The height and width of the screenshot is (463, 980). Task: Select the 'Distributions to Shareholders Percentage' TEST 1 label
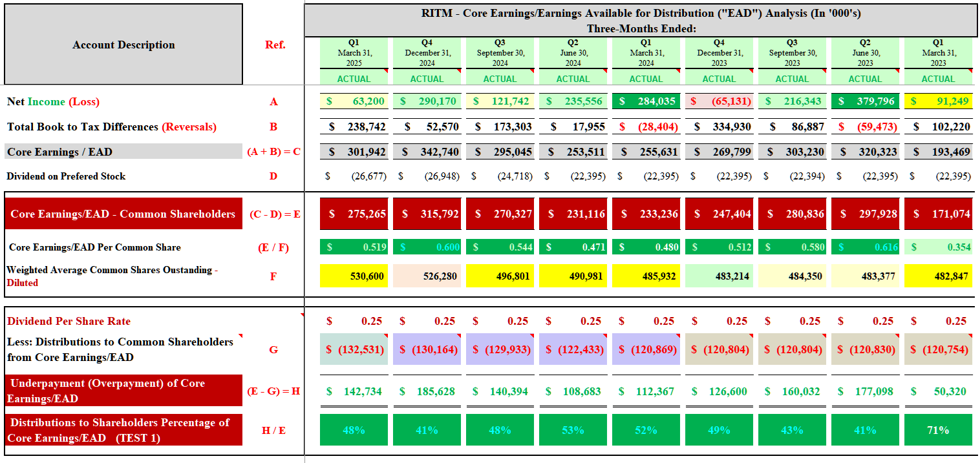pos(123,430)
